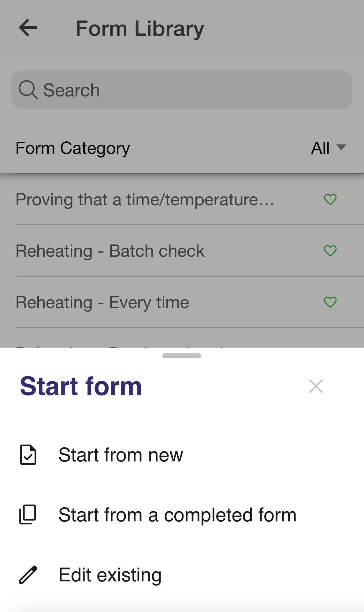Choose Start from a completed form
Image resolution: width=364 pixels, height=612 pixels.
click(177, 515)
